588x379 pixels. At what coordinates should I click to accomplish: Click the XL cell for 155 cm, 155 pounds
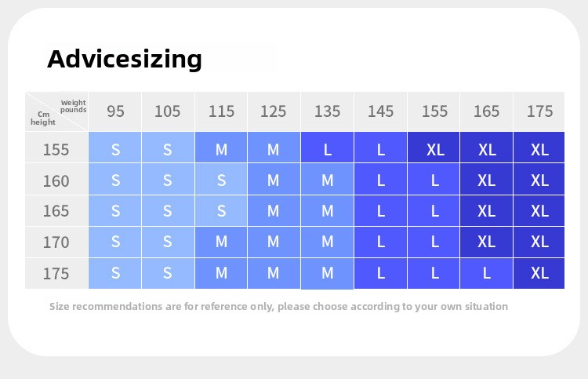point(434,149)
